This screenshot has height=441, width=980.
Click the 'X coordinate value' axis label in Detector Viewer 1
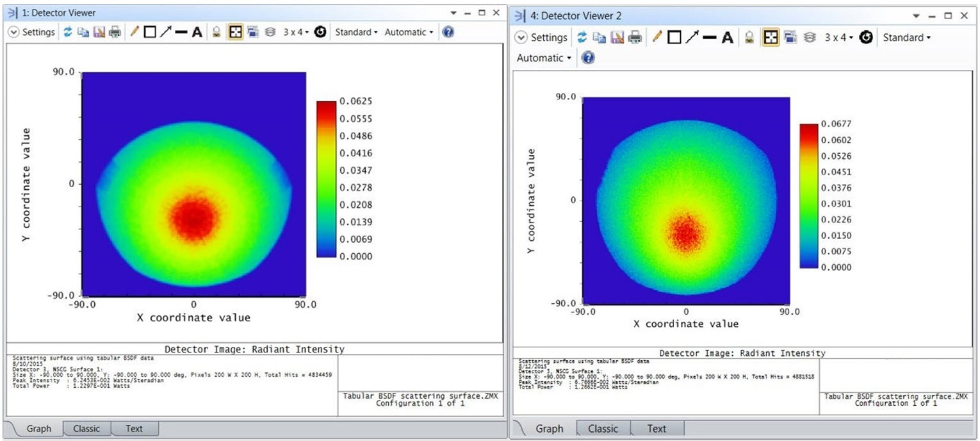coord(193,317)
